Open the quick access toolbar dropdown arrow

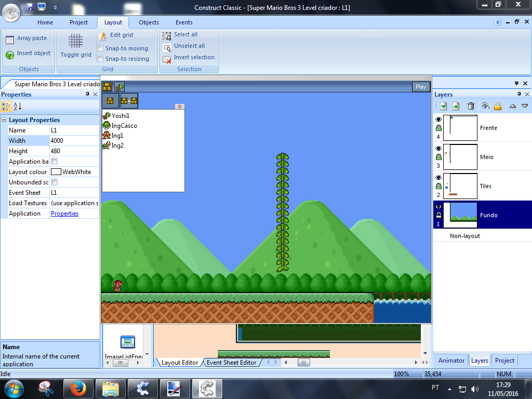tap(55, 7)
